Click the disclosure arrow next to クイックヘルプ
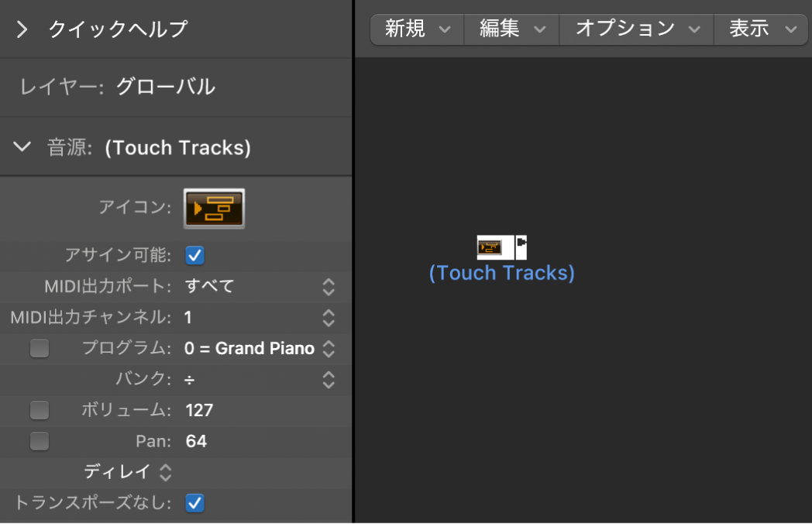 pos(22,29)
